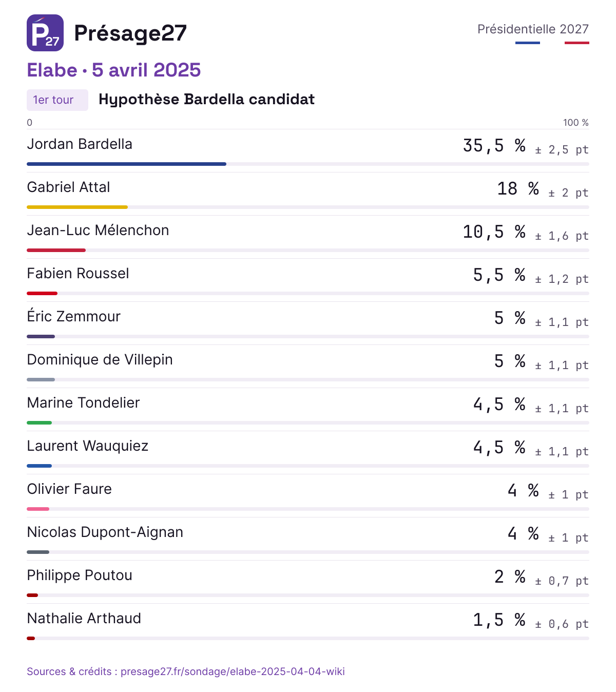The image size is (616, 692).
Task: Click the Présage27 brand title
Action: 130,33
